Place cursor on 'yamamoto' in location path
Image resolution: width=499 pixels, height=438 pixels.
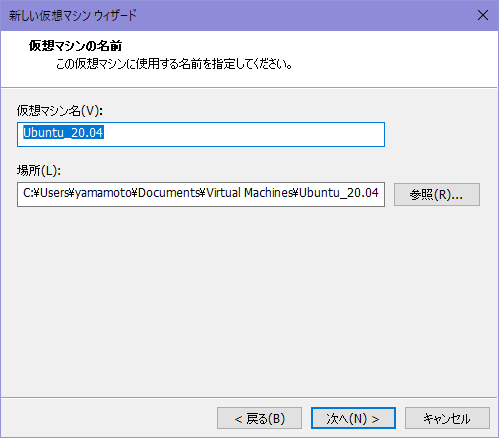click(x=103, y=193)
